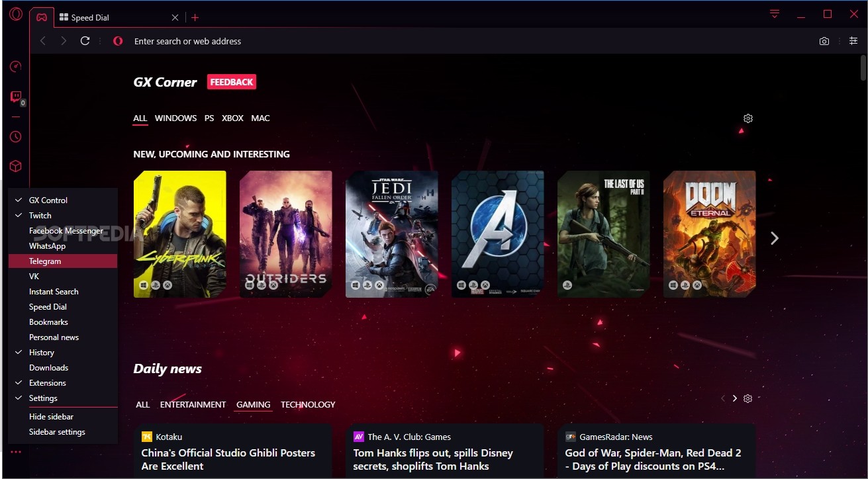
Task: Filter GX Corner by MAC
Action: point(260,118)
